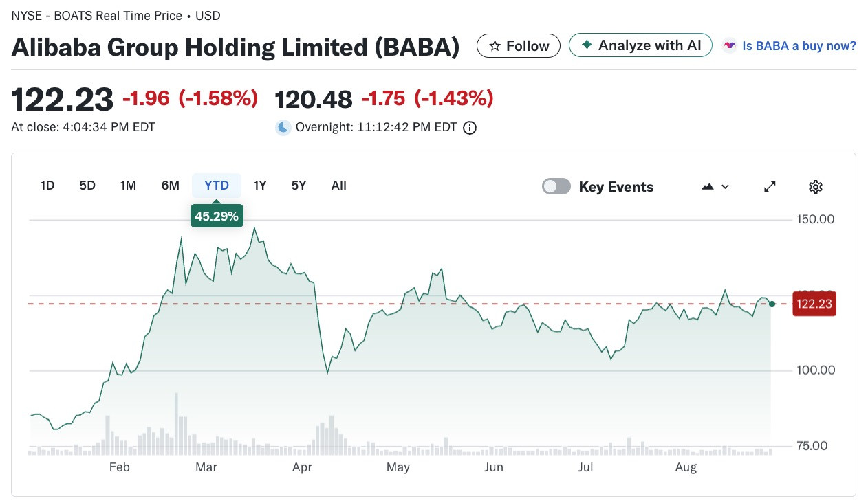Follow Alibaba stock
This screenshot has height=503, width=868.
[x=519, y=46]
